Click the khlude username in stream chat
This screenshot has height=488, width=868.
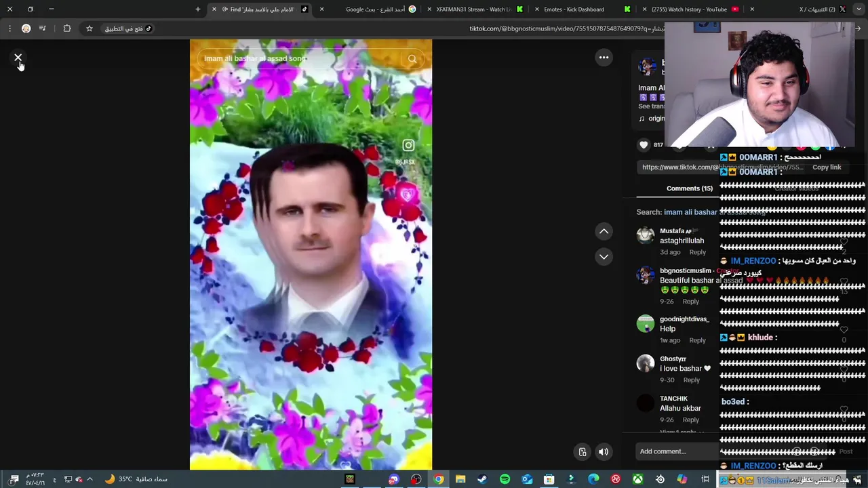pyautogui.click(x=760, y=338)
